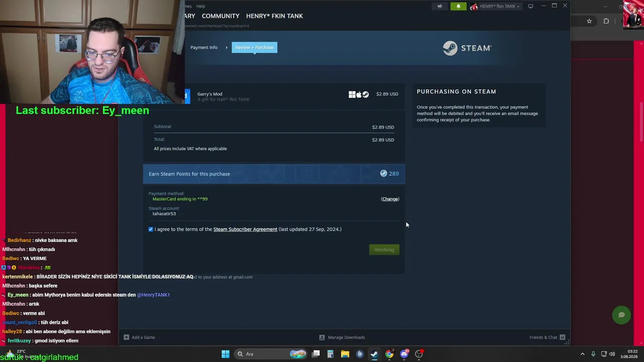Go back to the Payment Info step
The width and height of the screenshot is (644, 362).
(x=204, y=47)
